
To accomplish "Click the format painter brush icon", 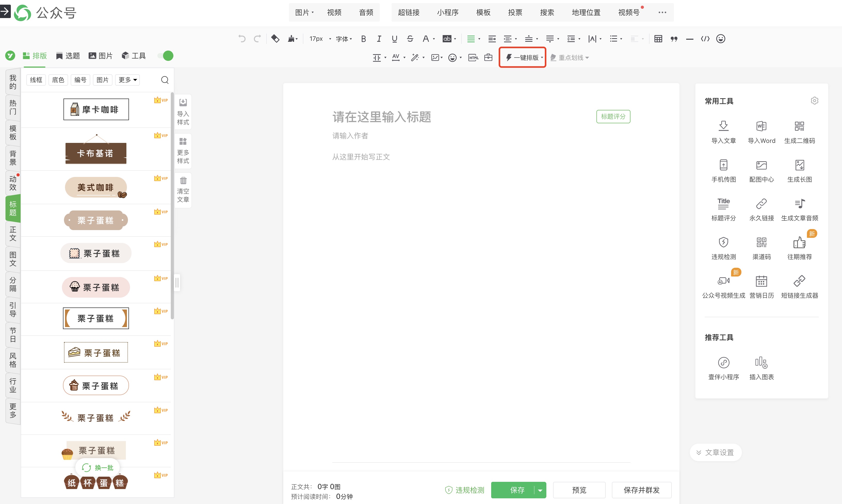I will click(291, 39).
